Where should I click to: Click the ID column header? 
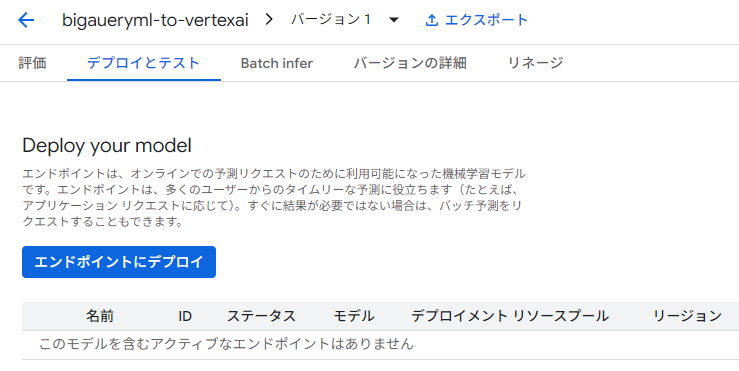[185, 316]
